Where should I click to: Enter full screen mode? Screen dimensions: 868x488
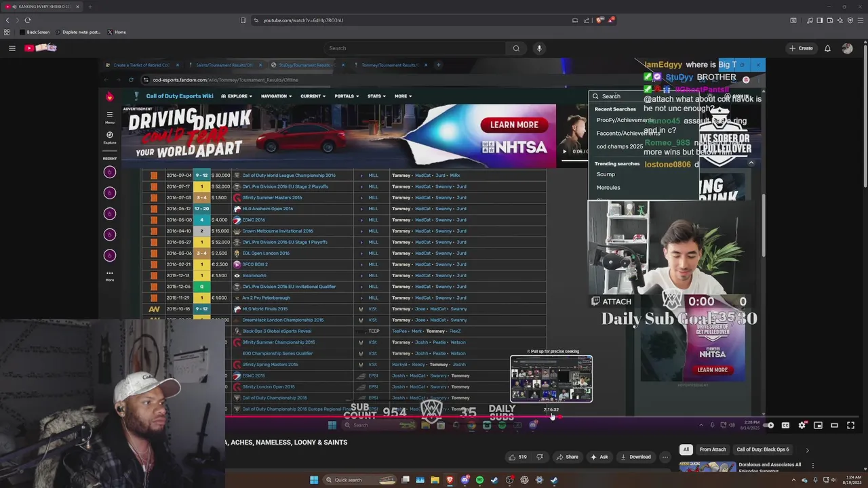point(850,425)
